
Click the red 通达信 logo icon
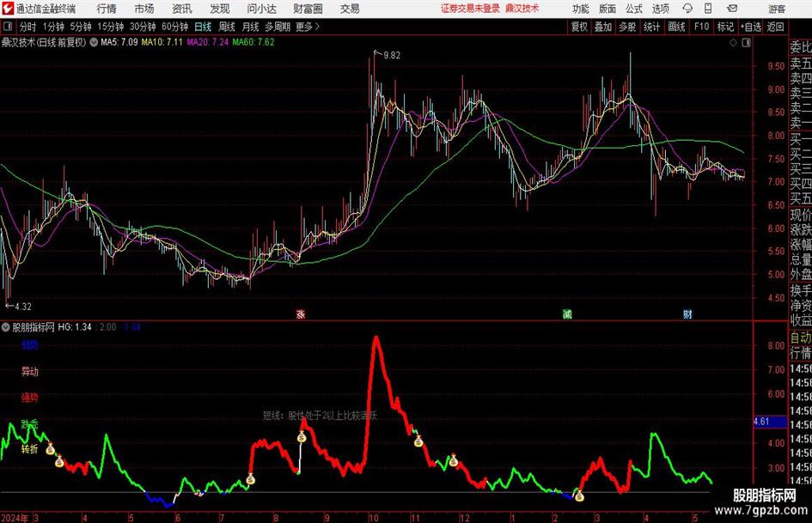click(8, 9)
